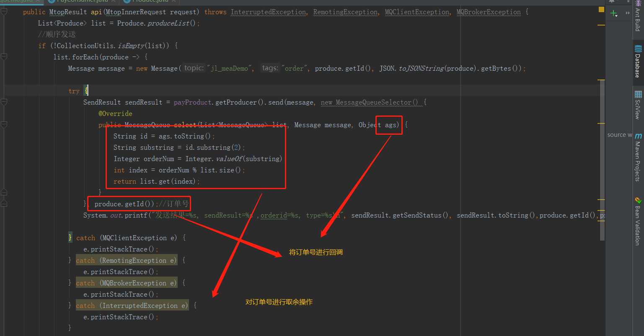Click catch (MQBrokerException e) clause
The image size is (644, 336).
click(x=127, y=283)
